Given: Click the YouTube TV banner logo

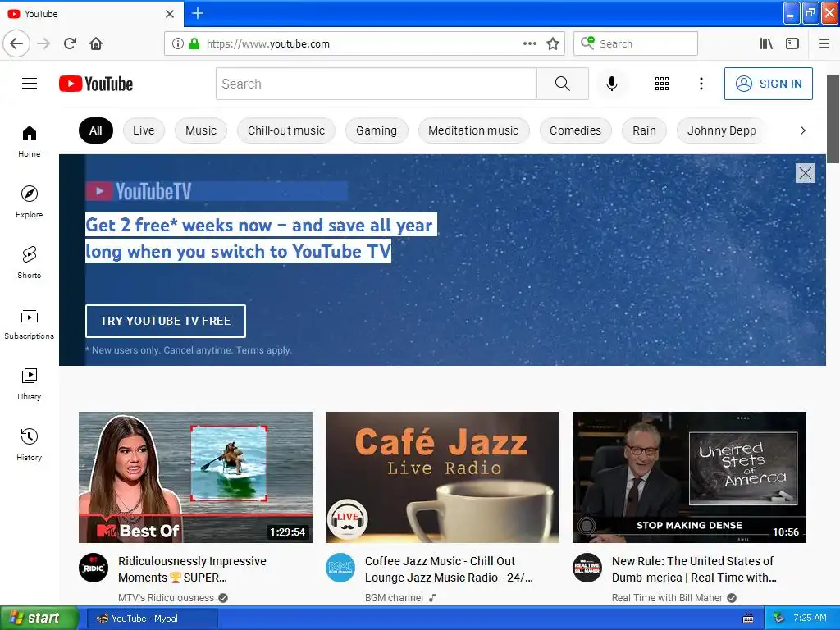Looking at the screenshot, I should (139, 191).
